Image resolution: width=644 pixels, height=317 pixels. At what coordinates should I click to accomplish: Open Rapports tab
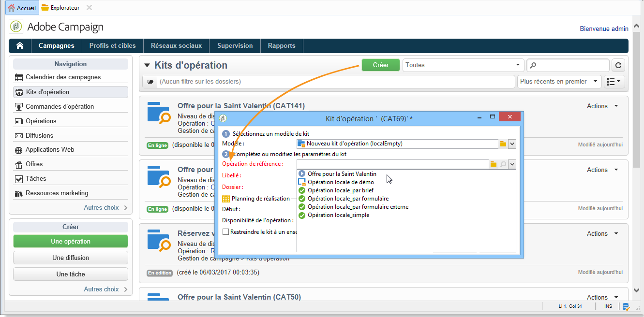coord(282,46)
